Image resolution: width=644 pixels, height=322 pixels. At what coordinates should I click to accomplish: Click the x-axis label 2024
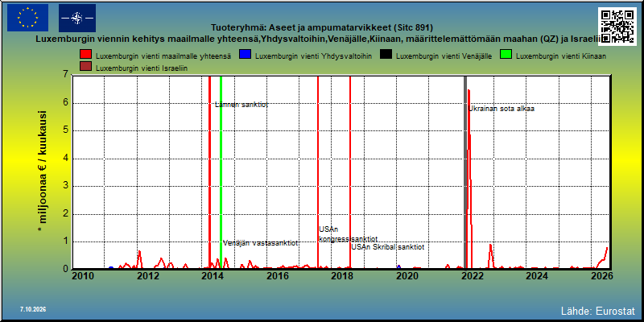(x=537, y=275)
